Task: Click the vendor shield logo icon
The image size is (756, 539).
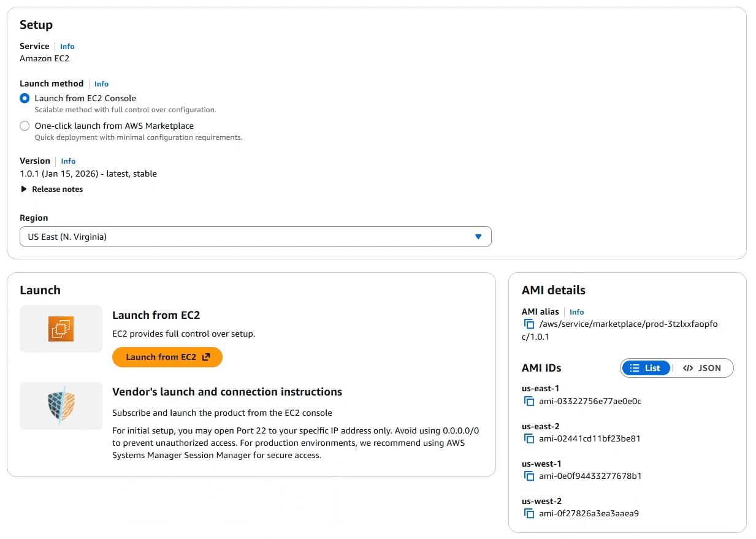Action: (61, 405)
